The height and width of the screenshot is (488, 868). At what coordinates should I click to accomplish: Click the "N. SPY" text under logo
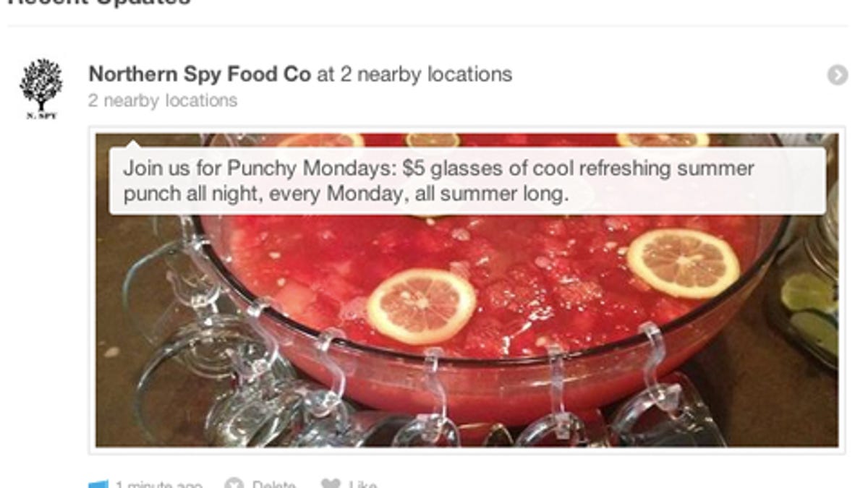pyautogui.click(x=41, y=115)
